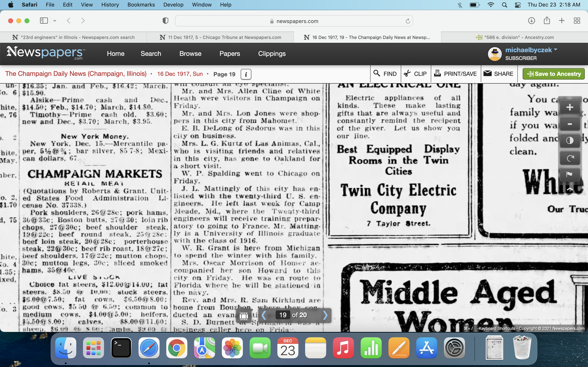The width and height of the screenshot is (588, 367).
Task: Toggle the contrast adjustment tool
Action: (570, 141)
